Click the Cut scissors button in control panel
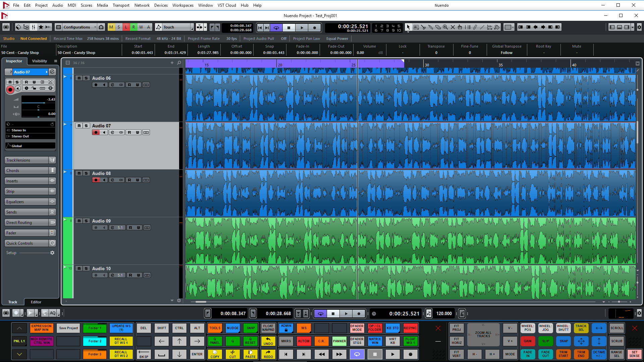This screenshot has height=362, width=644. (232, 354)
